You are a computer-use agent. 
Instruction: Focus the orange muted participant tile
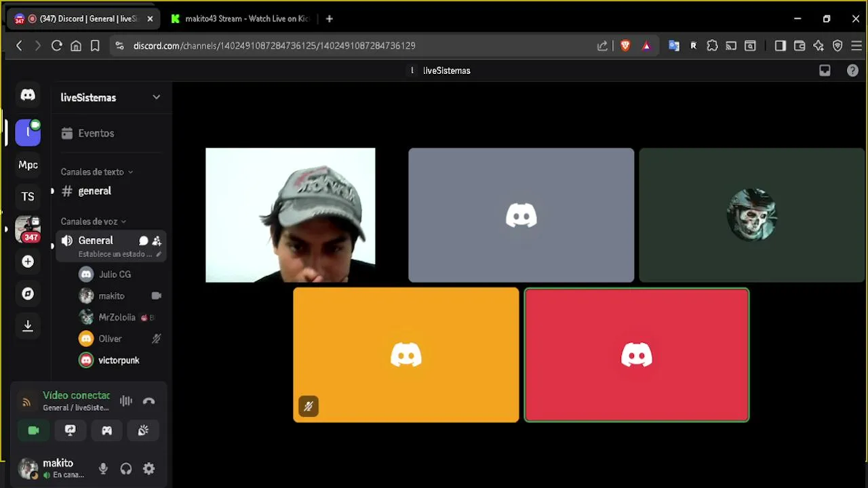click(406, 355)
